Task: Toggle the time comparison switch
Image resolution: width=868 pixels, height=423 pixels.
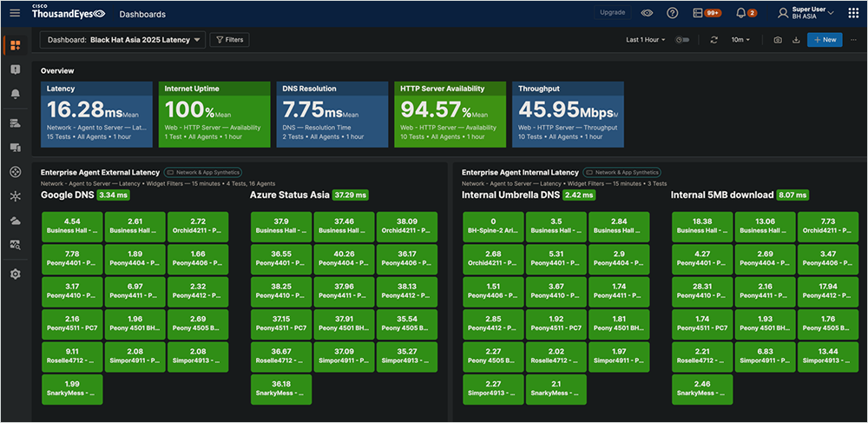Action: (681, 40)
